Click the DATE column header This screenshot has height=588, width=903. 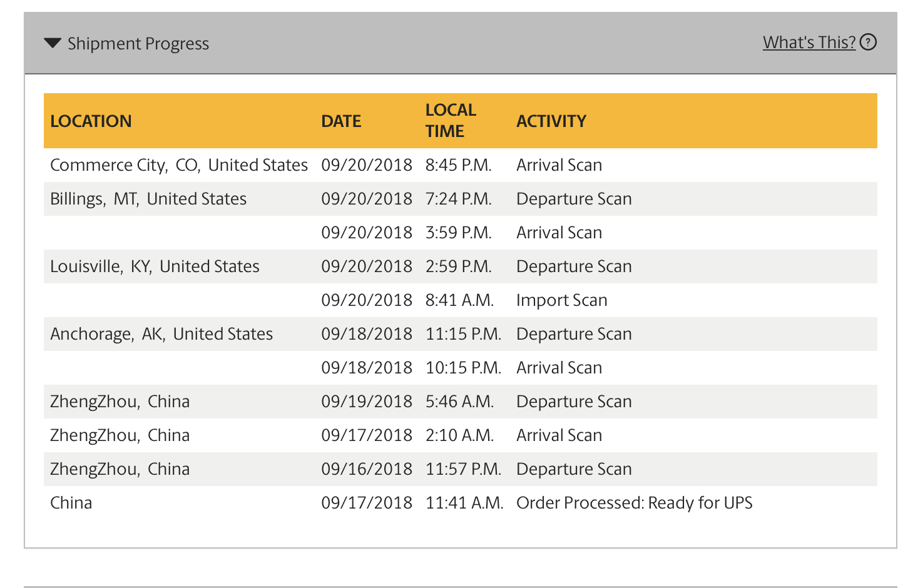(341, 121)
